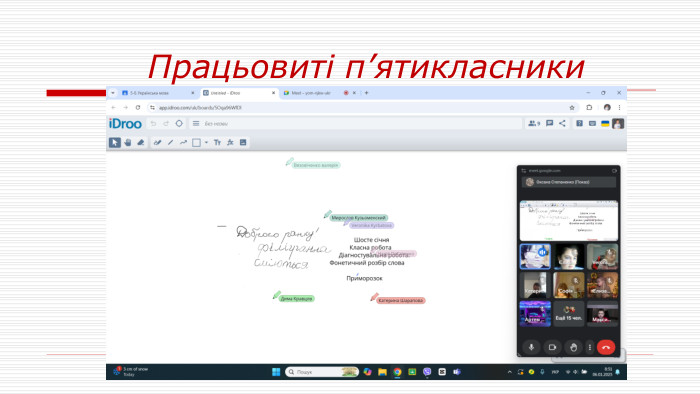Switch to the Untitled - iDroo tab
The height and width of the screenshot is (394, 700).
(239, 93)
